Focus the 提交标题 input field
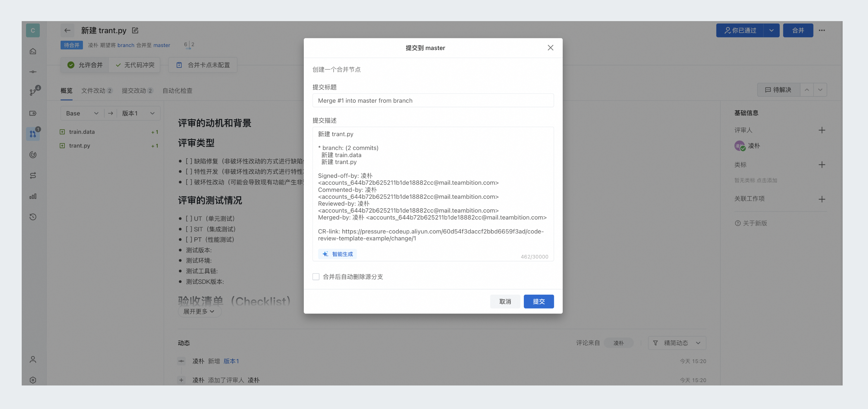 (x=433, y=100)
